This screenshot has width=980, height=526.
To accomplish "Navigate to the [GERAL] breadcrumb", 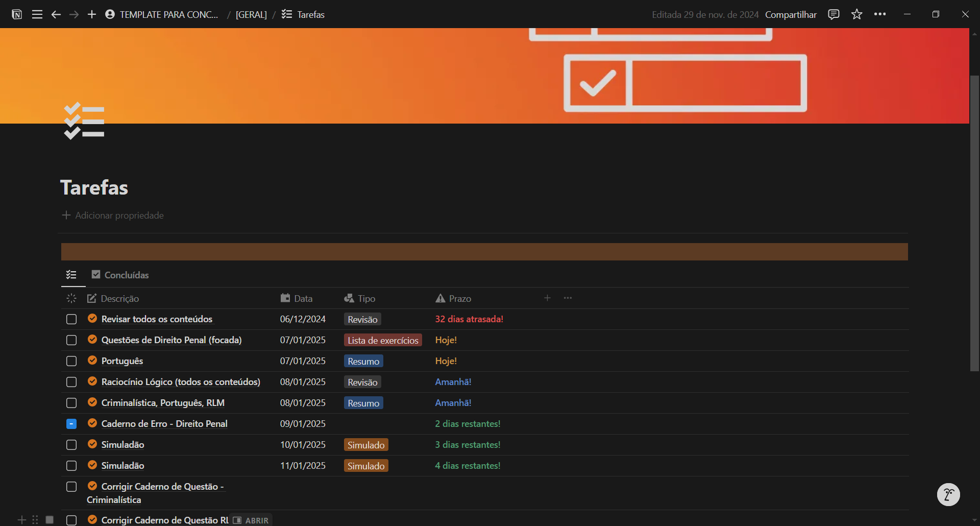I will (251, 15).
